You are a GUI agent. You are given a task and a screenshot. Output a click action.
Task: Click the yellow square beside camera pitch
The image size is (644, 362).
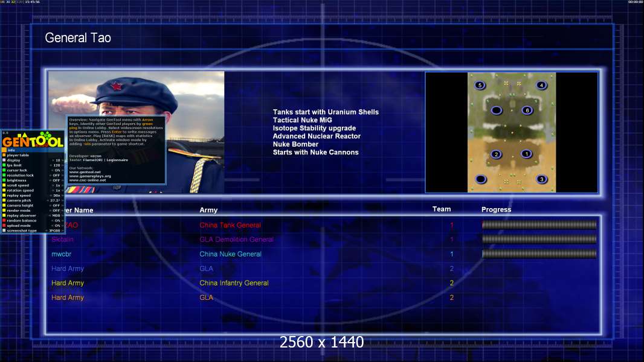tap(4, 200)
